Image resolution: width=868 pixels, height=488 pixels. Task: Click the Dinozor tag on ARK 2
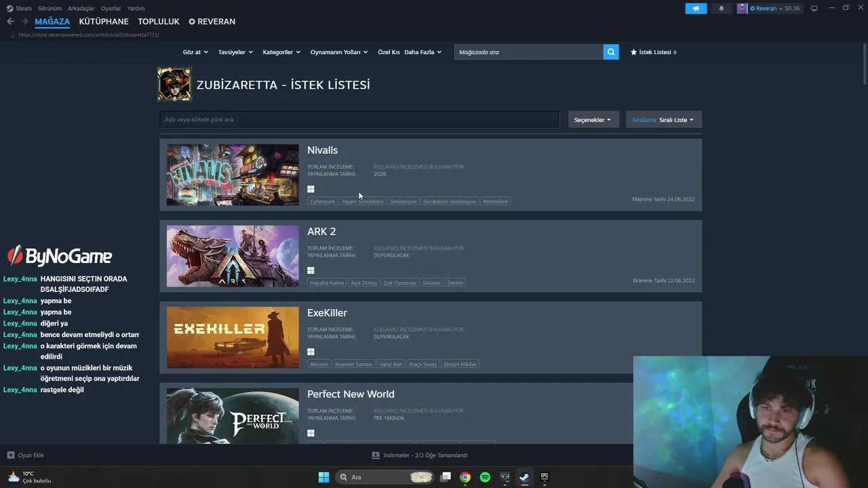432,283
